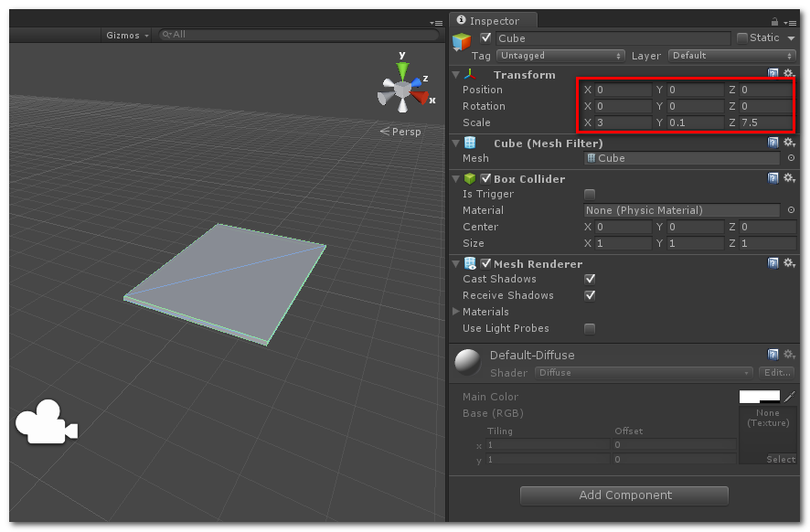Open Box Collider gear settings

789,178
